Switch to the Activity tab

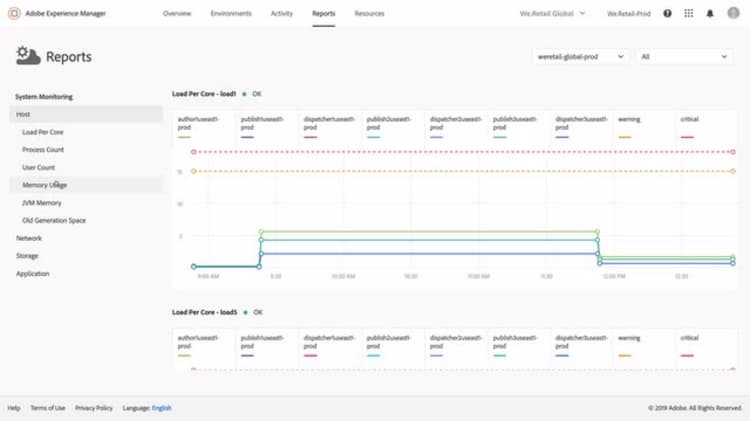[281, 13]
